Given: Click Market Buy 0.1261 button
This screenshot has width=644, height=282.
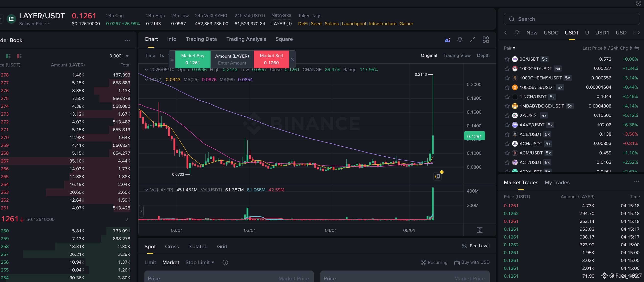Looking at the screenshot, I should tap(193, 59).
